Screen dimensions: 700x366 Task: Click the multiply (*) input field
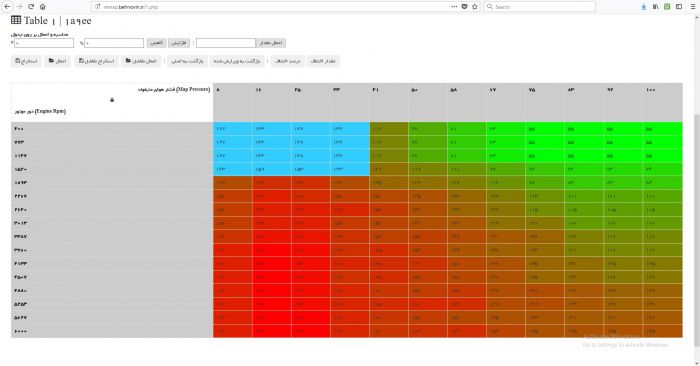point(44,43)
